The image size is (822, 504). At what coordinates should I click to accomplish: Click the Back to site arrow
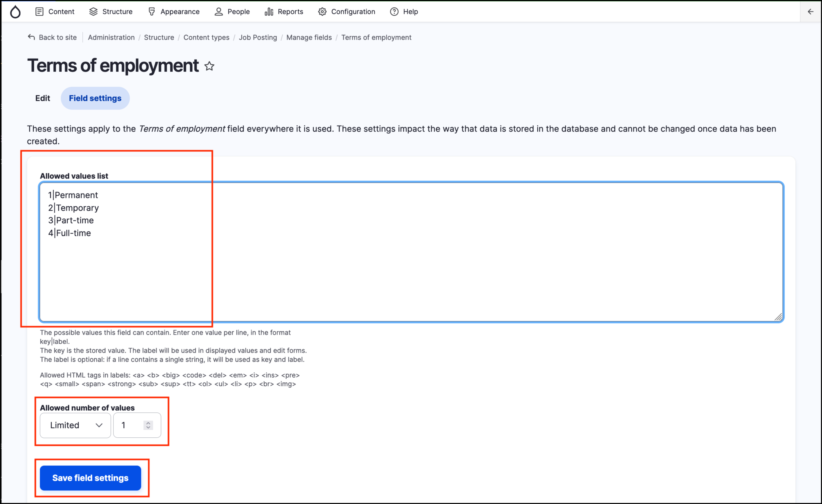point(31,37)
